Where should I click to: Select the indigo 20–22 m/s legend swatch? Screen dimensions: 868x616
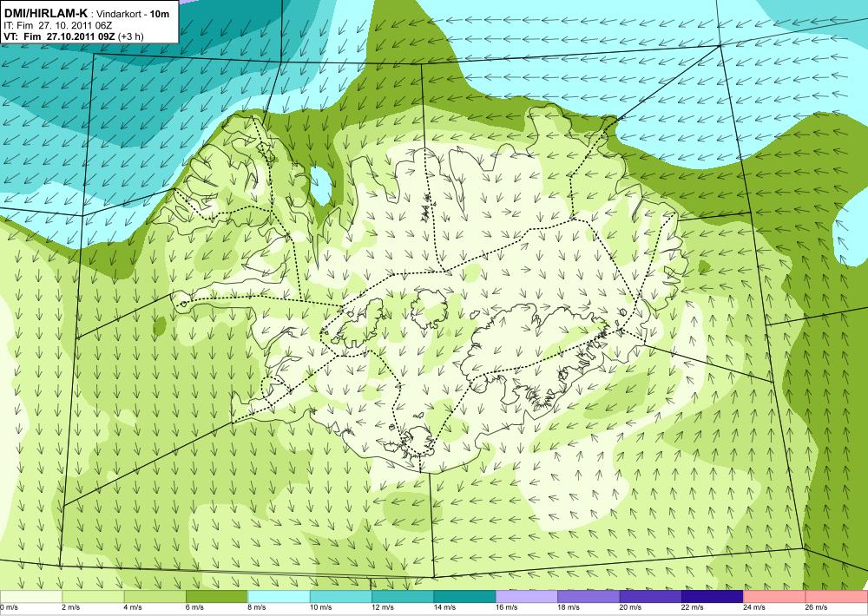point(651,597)
